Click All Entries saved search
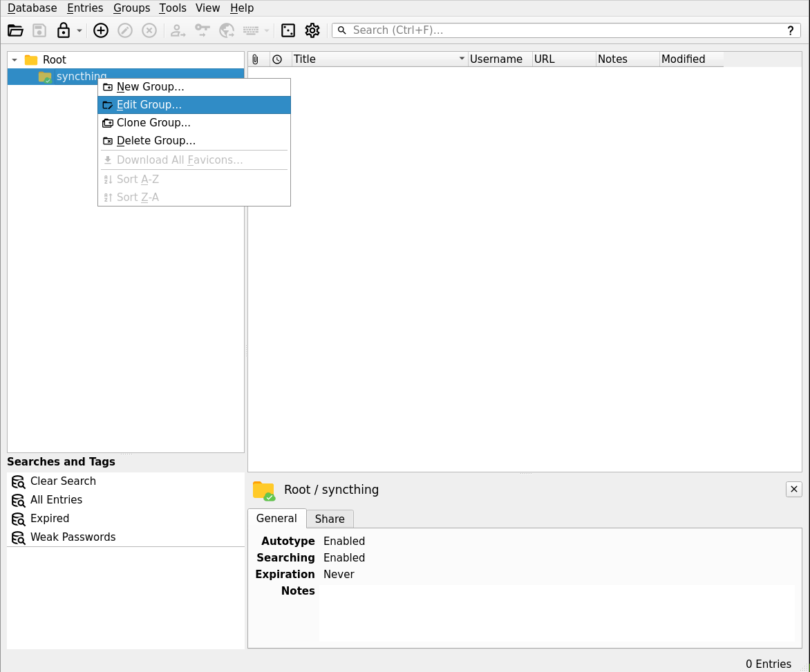Screen dimensions: 810x672 [56, 500]
